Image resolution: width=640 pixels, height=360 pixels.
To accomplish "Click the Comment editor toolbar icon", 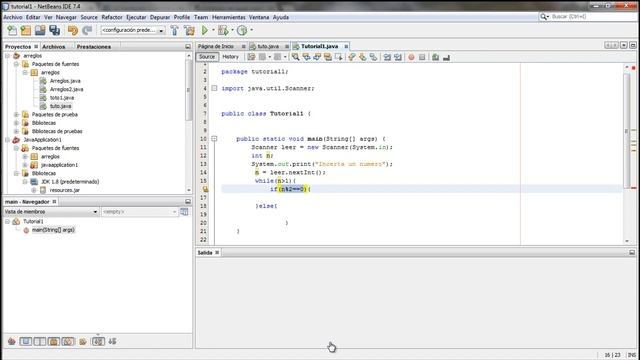I will point(436,57).
